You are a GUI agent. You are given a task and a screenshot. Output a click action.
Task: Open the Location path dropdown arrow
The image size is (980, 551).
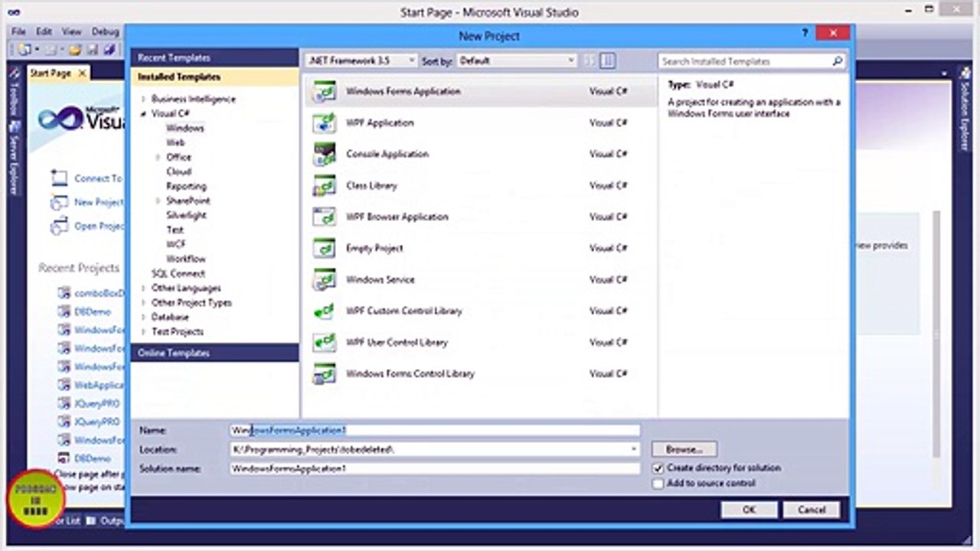coord(634,450)
